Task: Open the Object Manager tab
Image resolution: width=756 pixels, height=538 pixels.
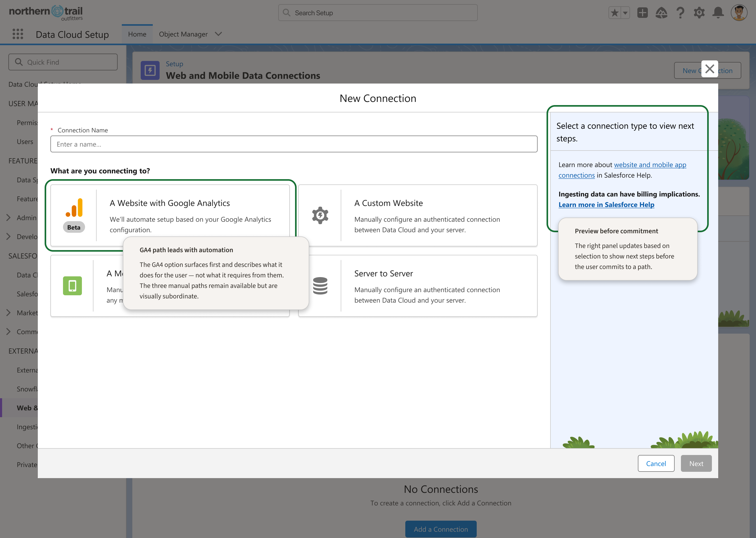Action: (x=183, y=34)
